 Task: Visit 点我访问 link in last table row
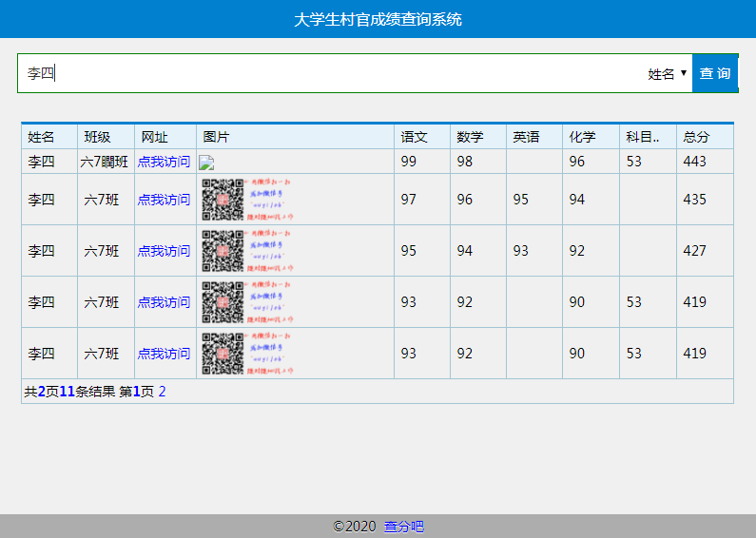(164, 354)
